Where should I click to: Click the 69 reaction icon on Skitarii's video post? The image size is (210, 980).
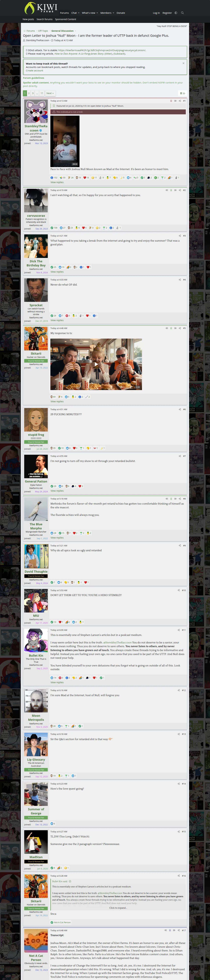[52, 397]
